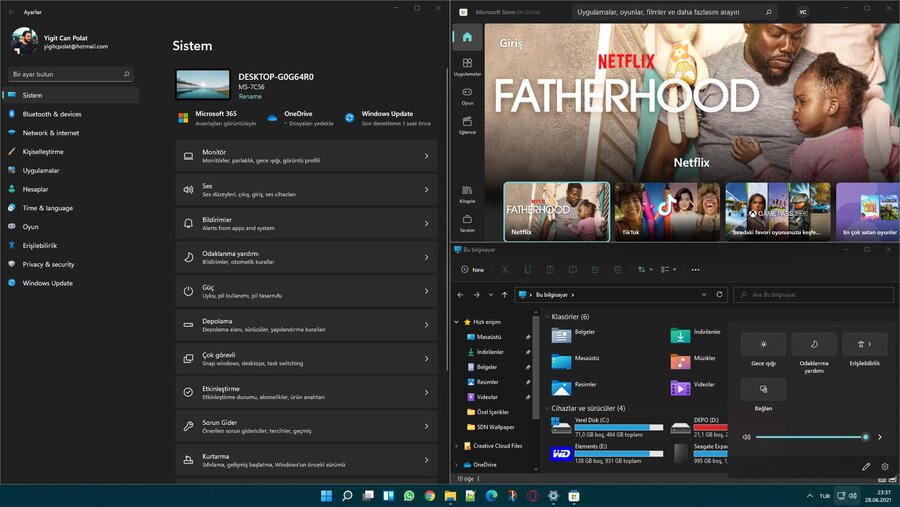The width and height of the screenshot is (900, 507).
Task: Toggle Gece ışığı night light
Action: click(x=763, y=345)
